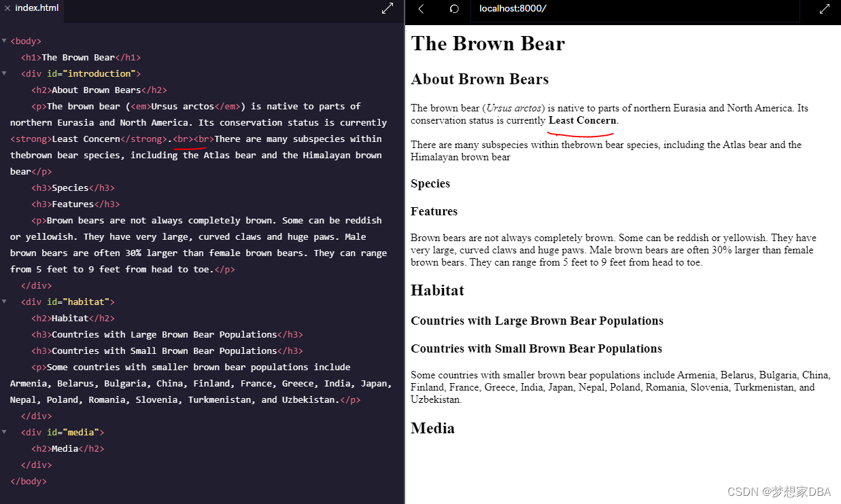Click The Brown Bear heading in preview
Image resolution: width=841 pixels, height=504 pixels.
click(488, 43)
